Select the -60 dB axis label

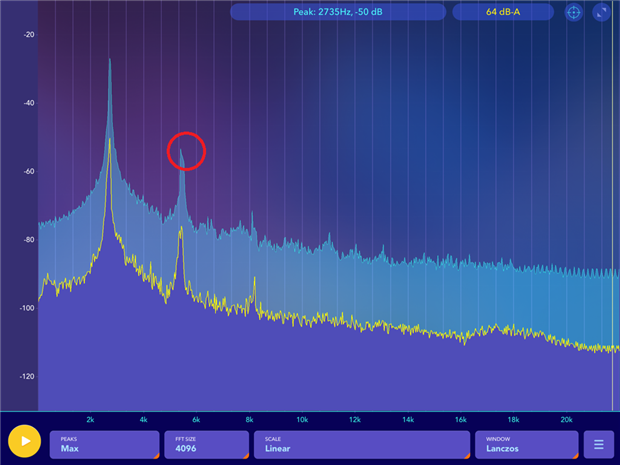coord(29,172)
